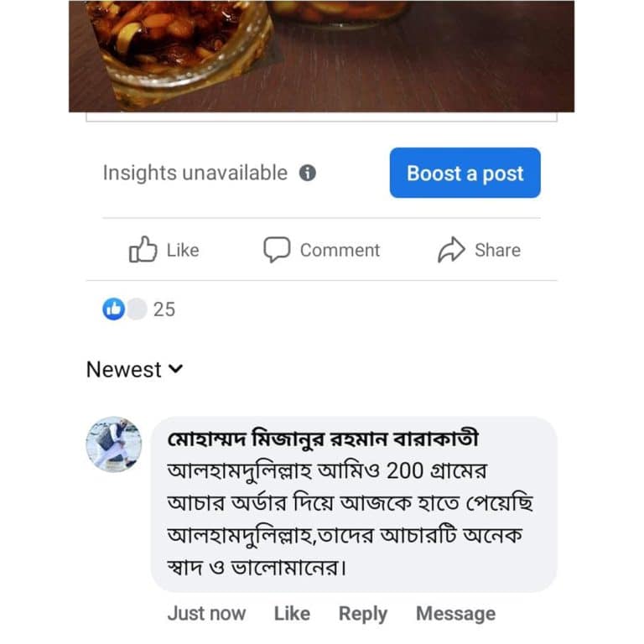The height and width of the screenshot is (644, 644).
Task: Open commenter name মোহাম্মদ মিজানুর রহমান বারাকাতী
Action: pyautogui.click(x=323, y=440)
